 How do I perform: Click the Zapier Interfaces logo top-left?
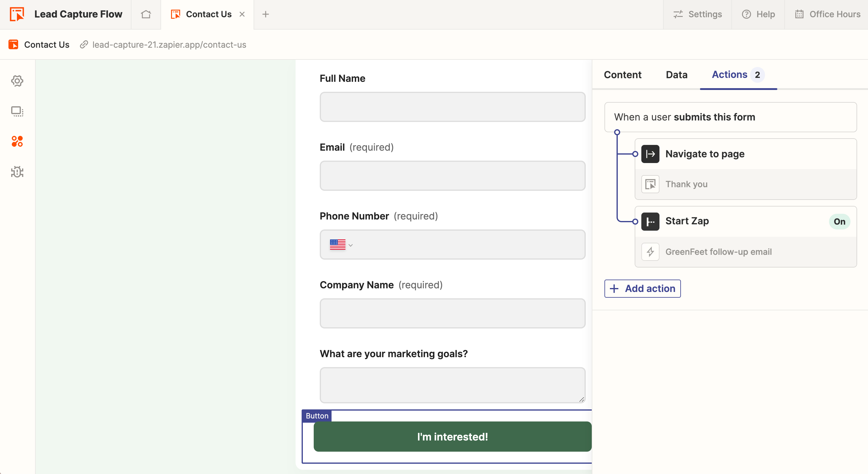pos(17,14)
